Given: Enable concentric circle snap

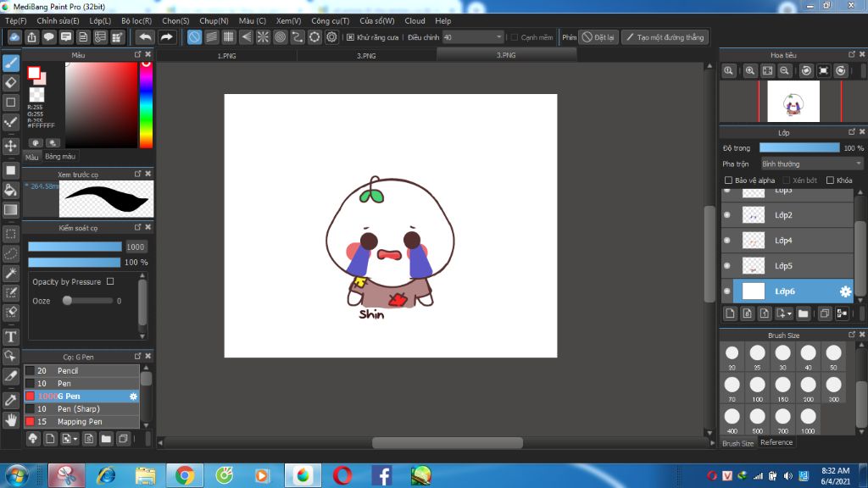Looking at the screenshot, I should [280, 37].
